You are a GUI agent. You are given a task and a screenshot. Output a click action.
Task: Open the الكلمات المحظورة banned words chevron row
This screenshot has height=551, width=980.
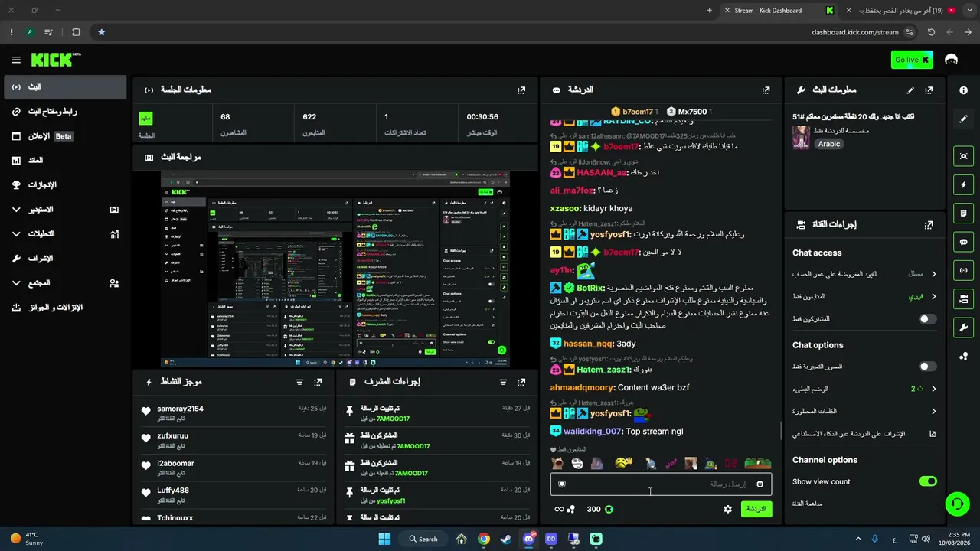click(x=864, y=411)
